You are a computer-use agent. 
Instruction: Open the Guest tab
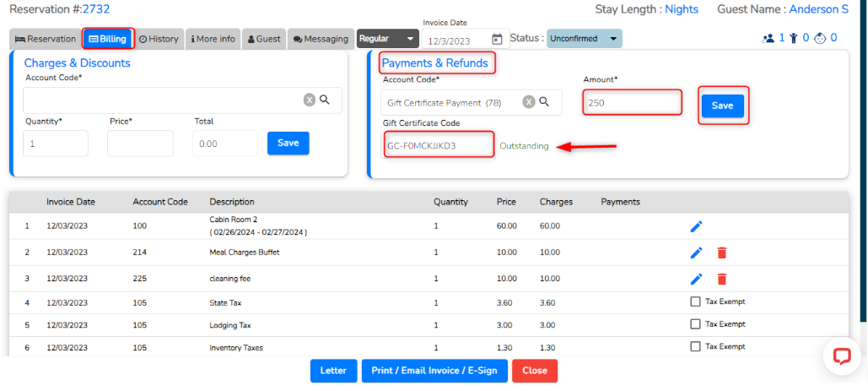coord(264,39)
